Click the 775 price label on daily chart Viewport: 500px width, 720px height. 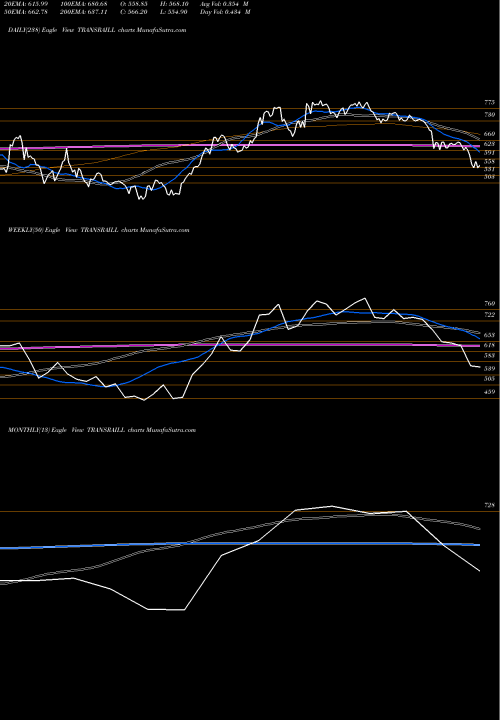[489, 102]
